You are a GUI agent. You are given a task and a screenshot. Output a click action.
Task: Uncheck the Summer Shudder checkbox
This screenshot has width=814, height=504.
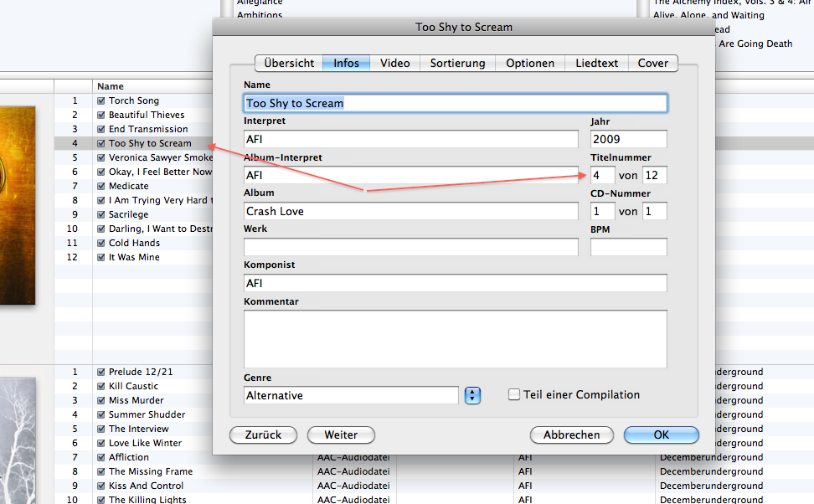[101, 414]
